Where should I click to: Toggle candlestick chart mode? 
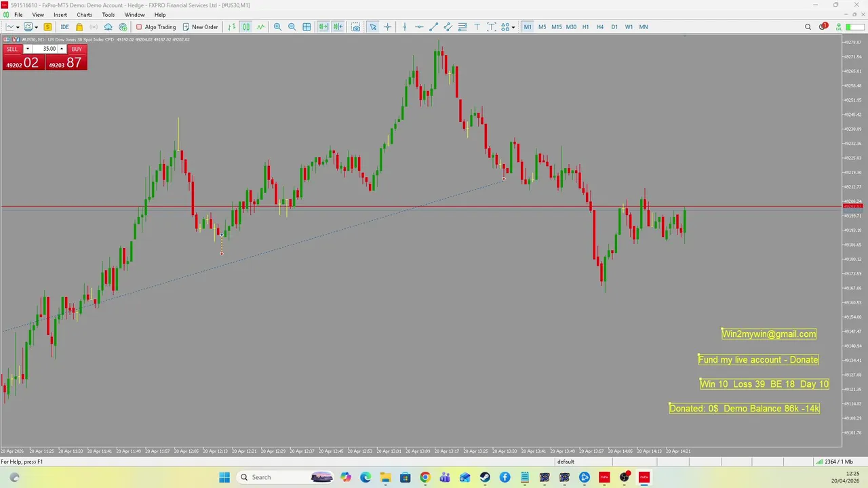(x=245, y=27)
